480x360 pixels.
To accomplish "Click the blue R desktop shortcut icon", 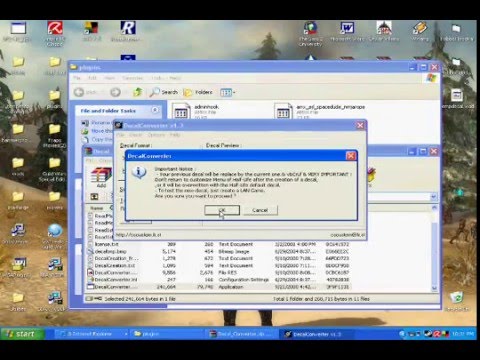I will [x=128, y=31].
